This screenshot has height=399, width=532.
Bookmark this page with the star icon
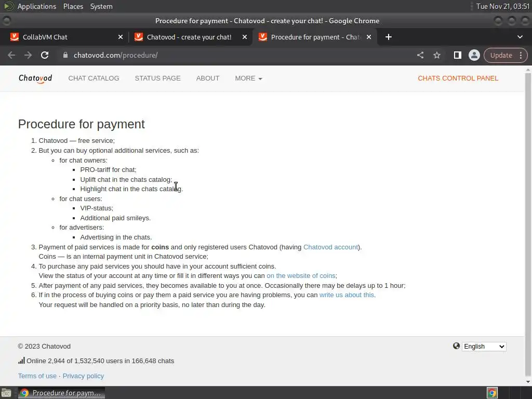[436, 55]
